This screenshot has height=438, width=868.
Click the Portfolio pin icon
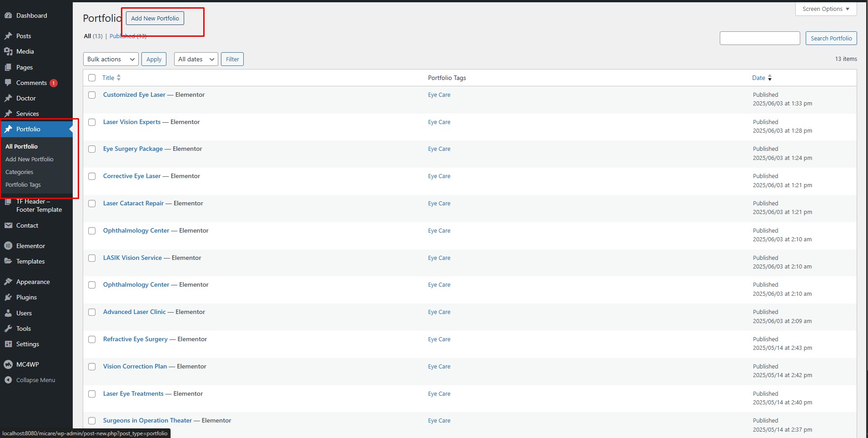coord(8,129)
